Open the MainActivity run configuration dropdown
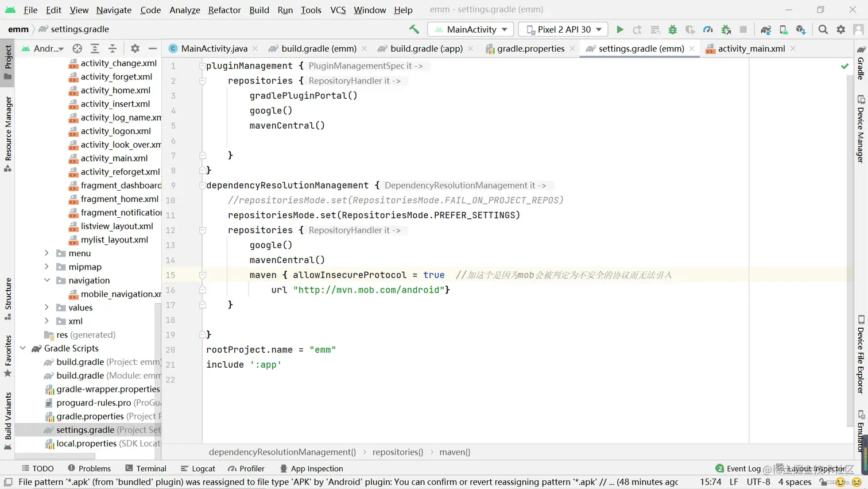 coord(471,29)
